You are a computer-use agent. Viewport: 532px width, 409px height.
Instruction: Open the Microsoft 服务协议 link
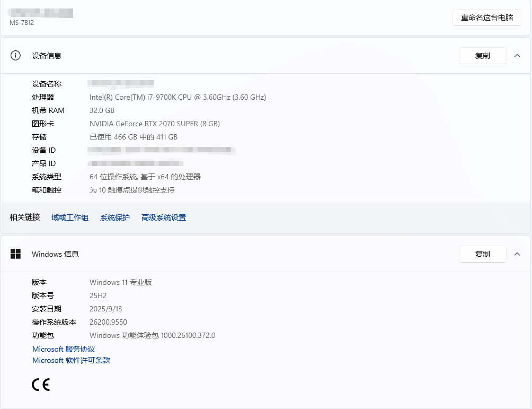[64, 349]
